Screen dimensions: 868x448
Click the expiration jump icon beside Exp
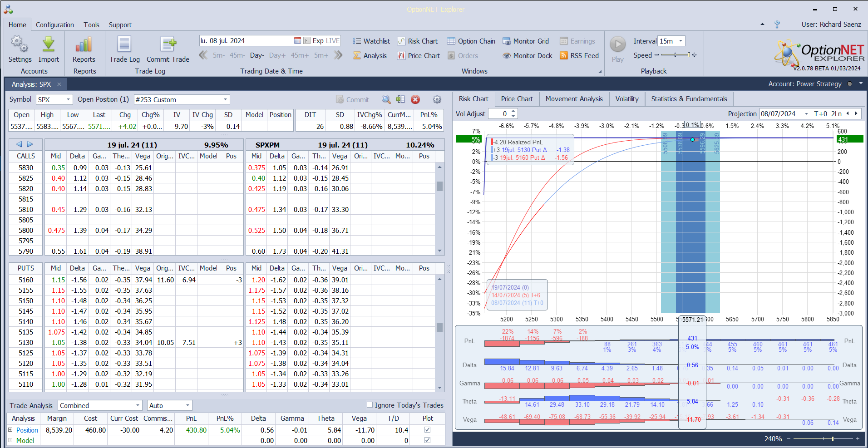tap(307, 41)
